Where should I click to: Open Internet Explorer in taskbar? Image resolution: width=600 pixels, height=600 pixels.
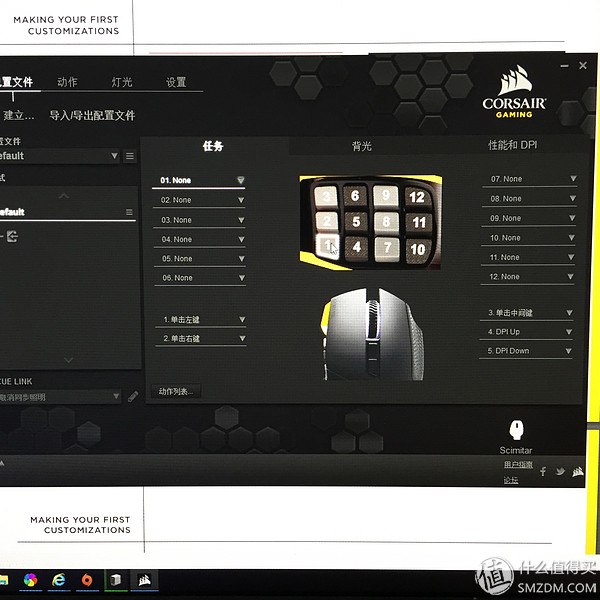coord(59,581)
